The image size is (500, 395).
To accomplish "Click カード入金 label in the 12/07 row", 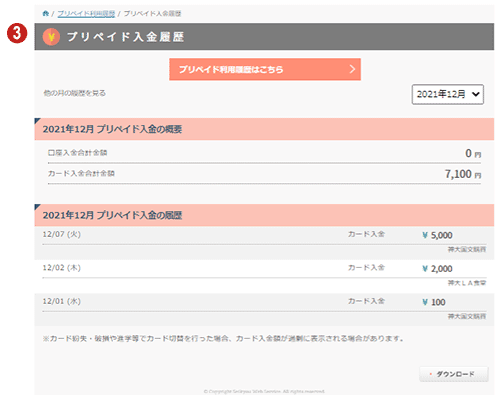I will pos(366,234).
